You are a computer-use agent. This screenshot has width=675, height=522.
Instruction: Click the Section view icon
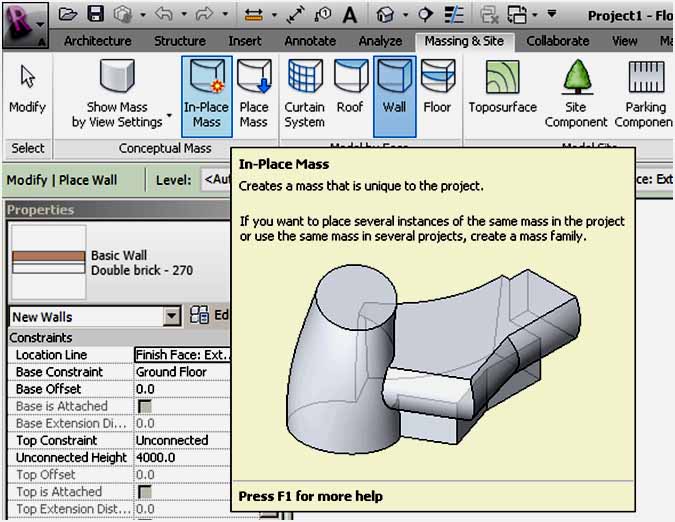point(425,15)
